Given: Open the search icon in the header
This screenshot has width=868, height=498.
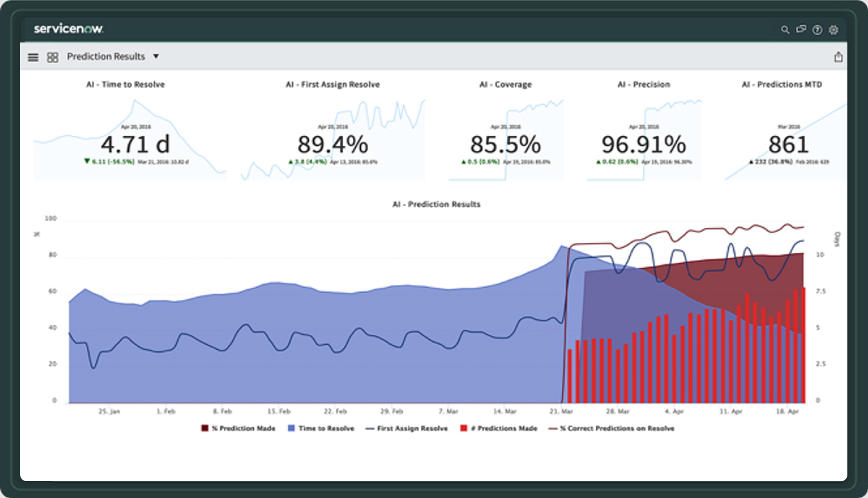Looking at the screenshot, I should click(785, 30).
